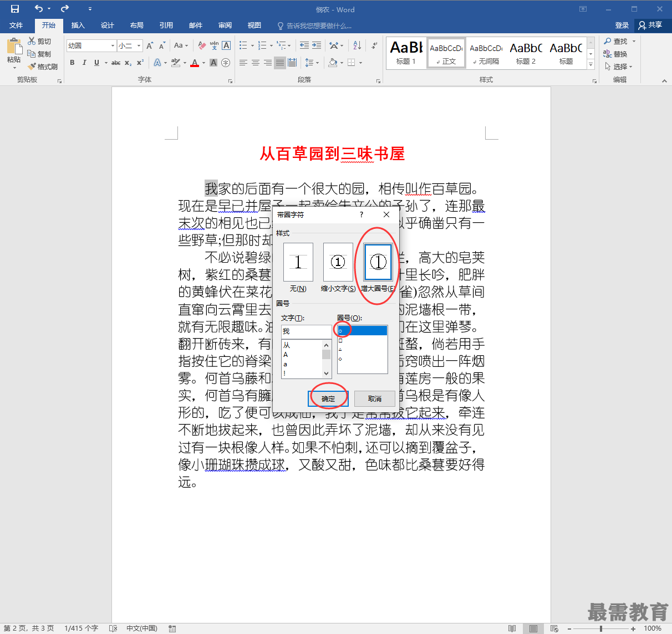The width and height of the screenshot is (672, 634).
Task: Toggle Align Right paragraph alignment
Action: coord(268,63)
